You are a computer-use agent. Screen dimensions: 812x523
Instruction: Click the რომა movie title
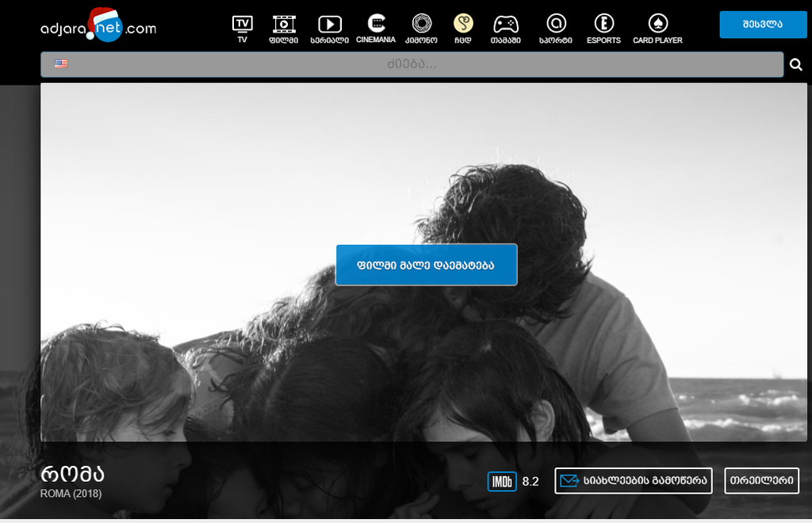pos(72,473)
